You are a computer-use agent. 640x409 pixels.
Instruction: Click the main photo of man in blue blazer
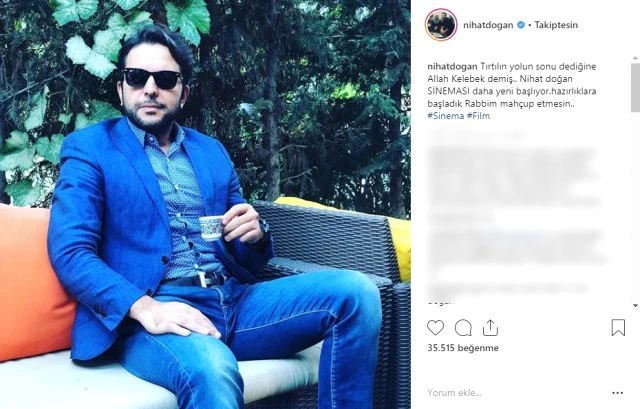(x=205, y=204)
